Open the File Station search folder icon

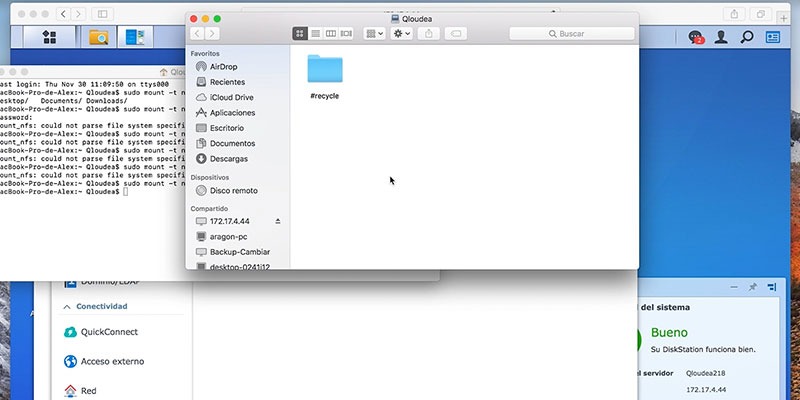98,37
